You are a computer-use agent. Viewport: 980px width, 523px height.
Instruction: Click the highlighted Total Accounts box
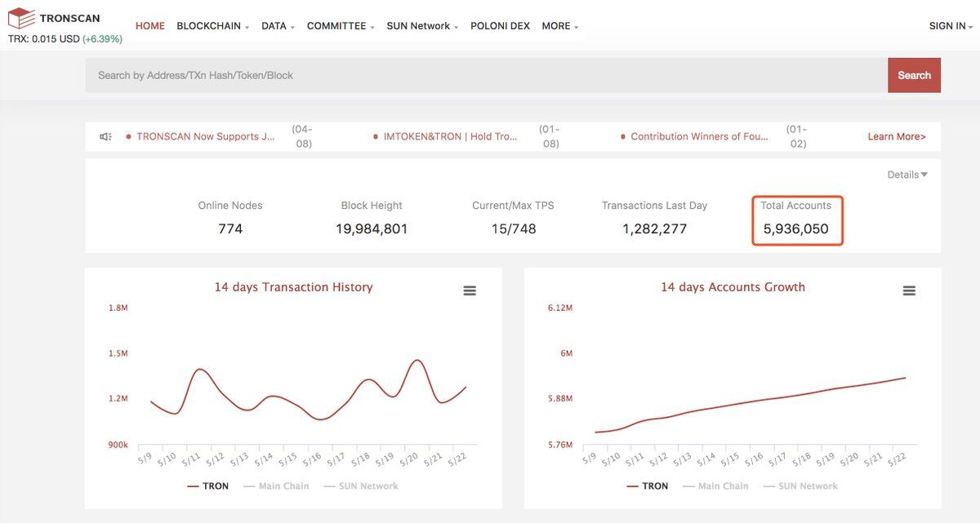click(x=797, y=219)
